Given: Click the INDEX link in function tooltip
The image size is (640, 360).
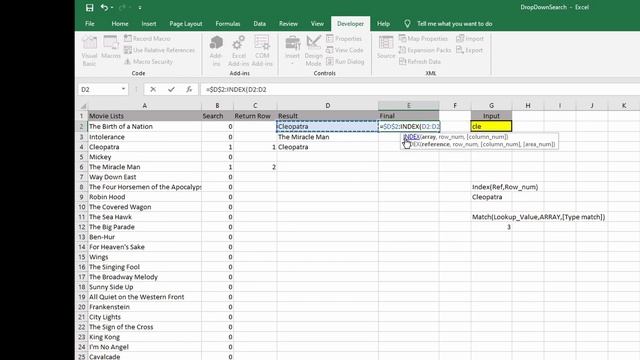Looking at the screenshot, I should point(411,137).
